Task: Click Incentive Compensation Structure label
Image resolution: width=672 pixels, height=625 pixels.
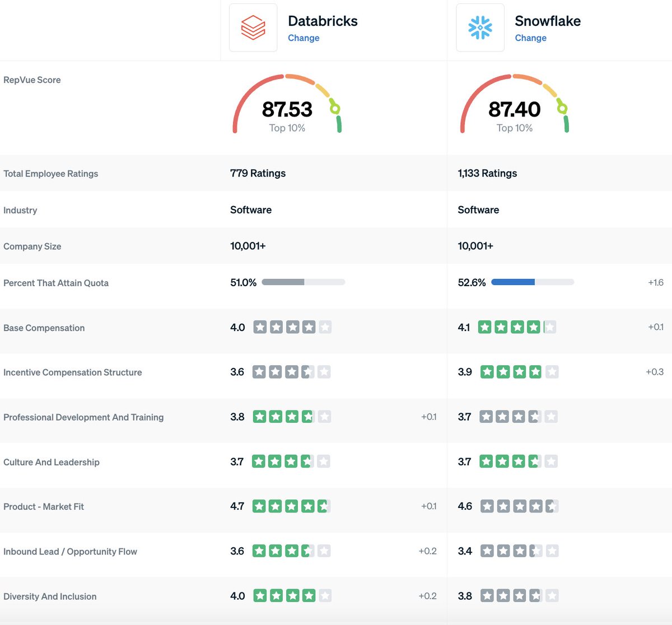Action: [72, 372]
